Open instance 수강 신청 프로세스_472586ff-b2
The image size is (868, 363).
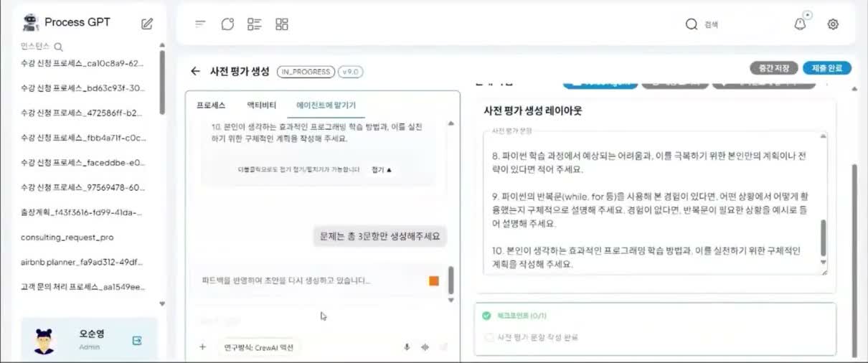83,113
